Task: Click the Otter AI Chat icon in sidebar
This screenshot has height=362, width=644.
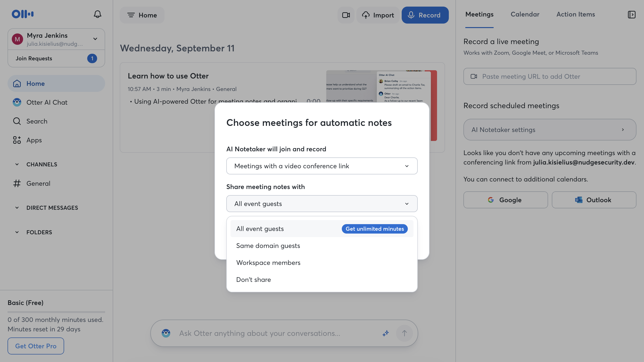Action: click(x=17, y=102)
